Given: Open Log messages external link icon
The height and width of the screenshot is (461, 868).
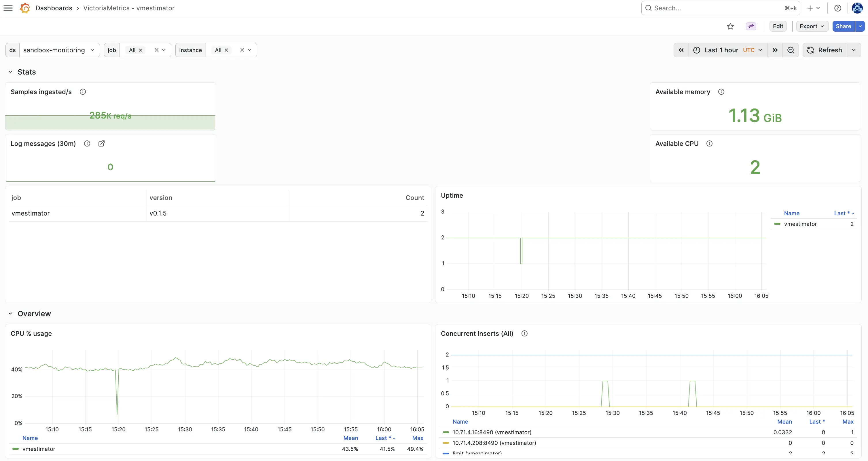Looking at the screenshot, I should tap(101, 144).
